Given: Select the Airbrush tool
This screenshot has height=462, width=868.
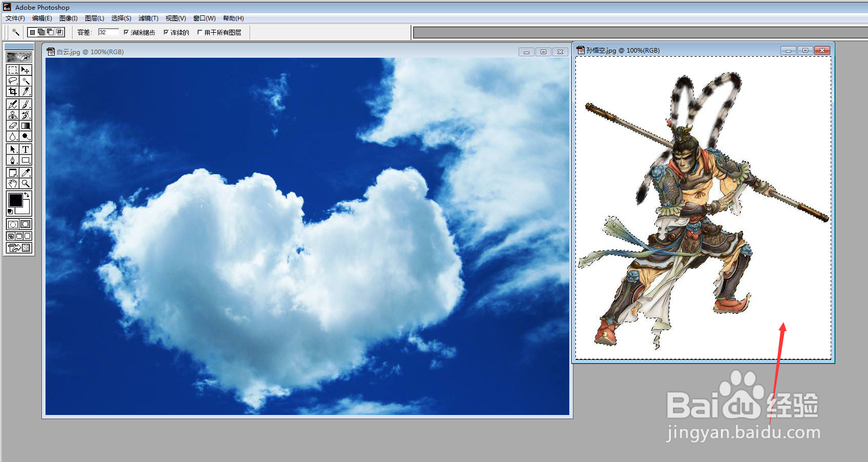Looking at the screenshot, I should [x=13, y=104].
